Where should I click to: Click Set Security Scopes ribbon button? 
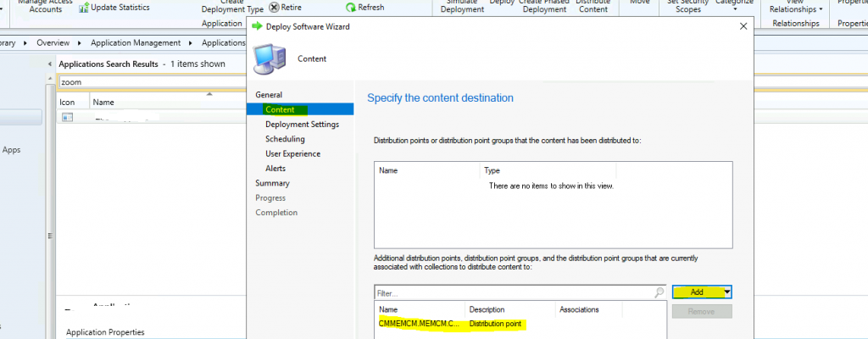point(688,6)
